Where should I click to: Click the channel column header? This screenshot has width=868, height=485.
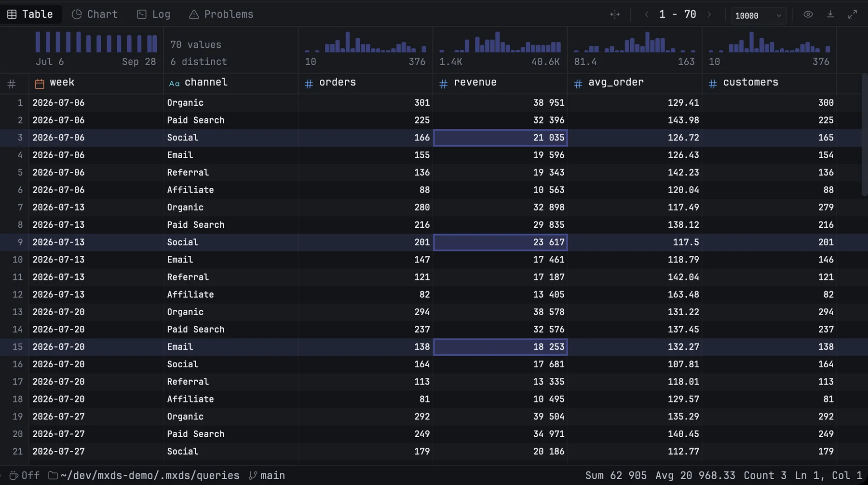click(231, 83)
